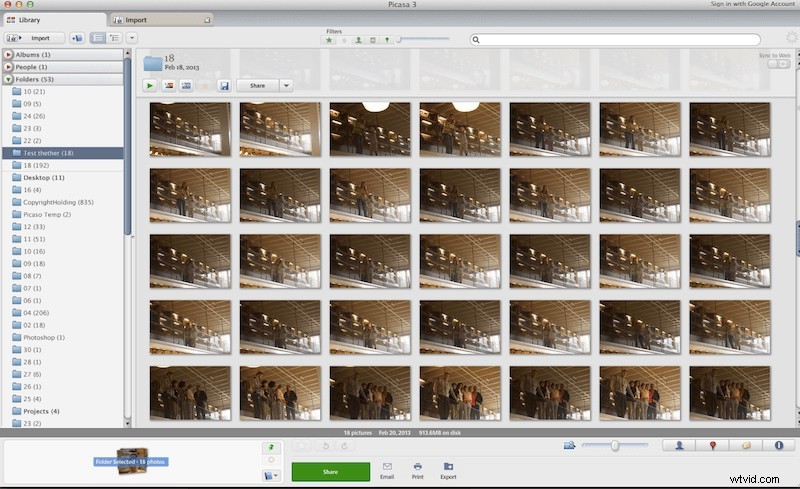
Task: Open the add-to-album dropdown in photo tray
Action: coord(271,475)
